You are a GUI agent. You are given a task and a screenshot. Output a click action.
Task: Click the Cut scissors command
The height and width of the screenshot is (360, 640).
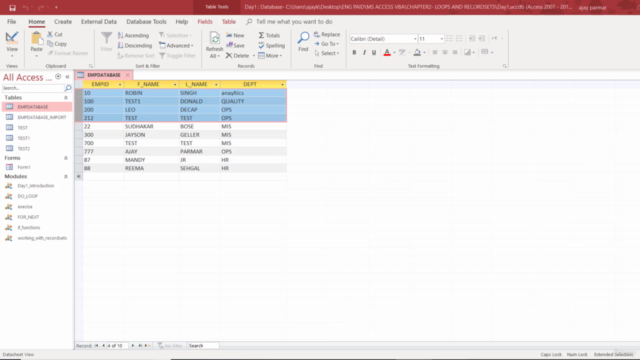(x=55, y=34)
